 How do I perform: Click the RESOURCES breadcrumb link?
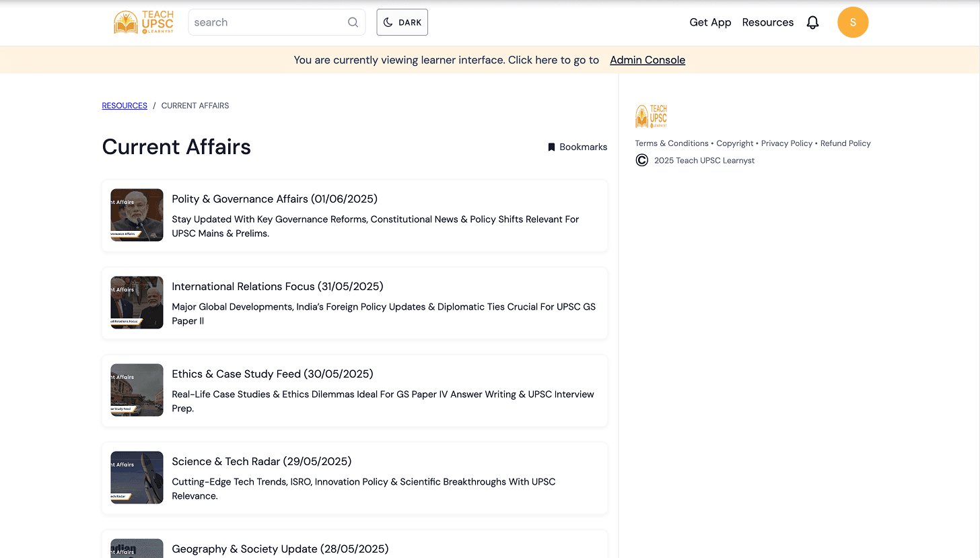[x=125, y=106]
